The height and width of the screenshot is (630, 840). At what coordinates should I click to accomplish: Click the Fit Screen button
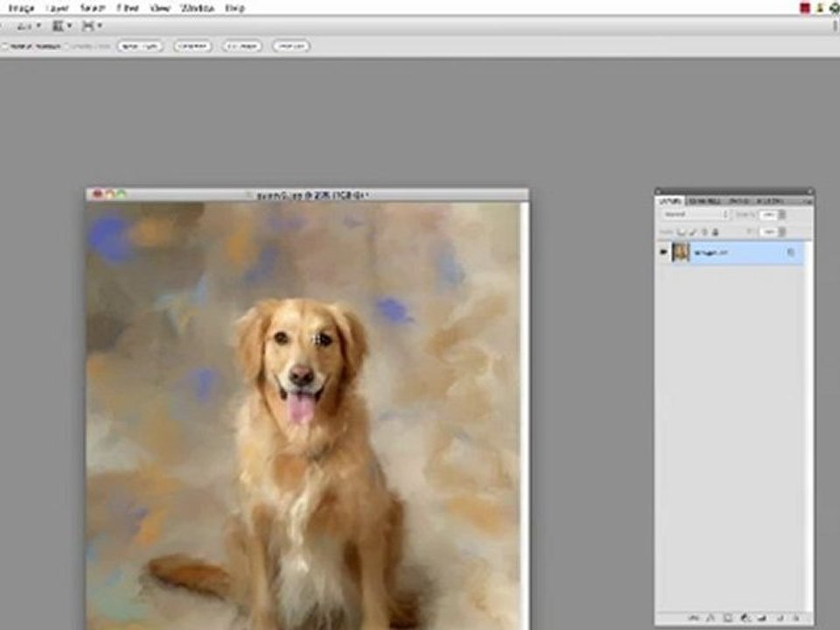click(192, 46)
